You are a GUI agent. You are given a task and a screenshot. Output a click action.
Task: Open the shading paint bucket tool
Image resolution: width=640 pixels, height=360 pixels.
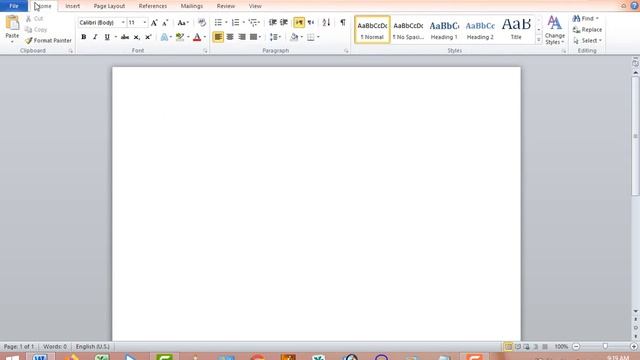294,37
